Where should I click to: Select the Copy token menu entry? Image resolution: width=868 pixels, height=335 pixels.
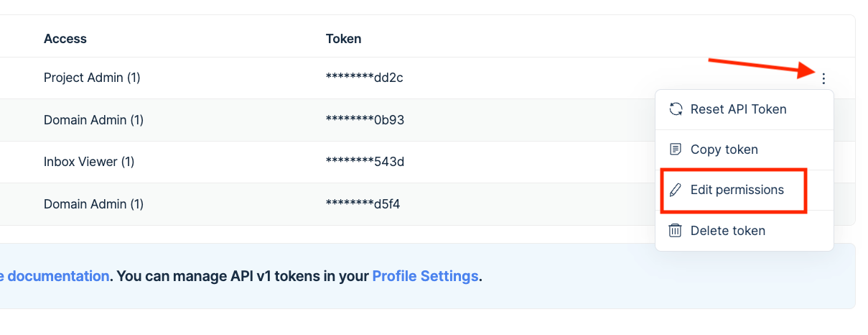745,150
